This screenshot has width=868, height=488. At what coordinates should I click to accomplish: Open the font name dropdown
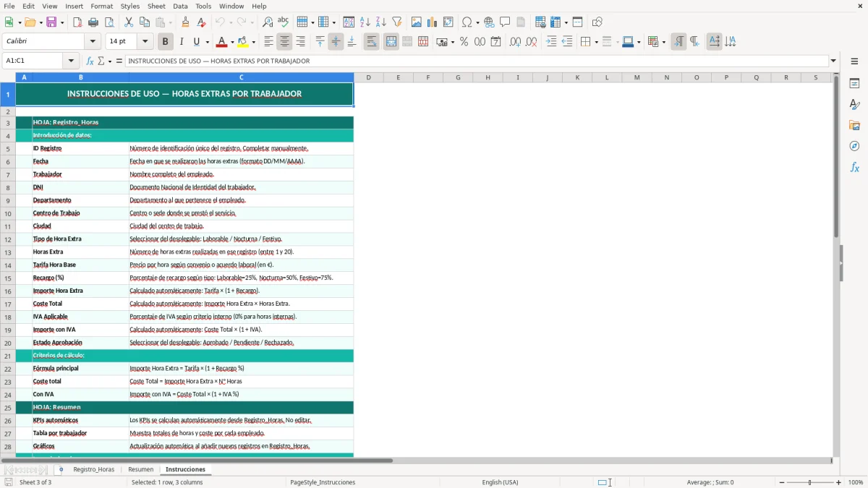[x=92, y=42]
